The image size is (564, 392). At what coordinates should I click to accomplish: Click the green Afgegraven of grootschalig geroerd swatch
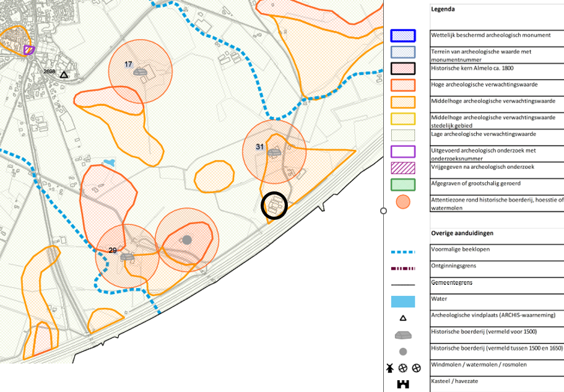(403, 185)
